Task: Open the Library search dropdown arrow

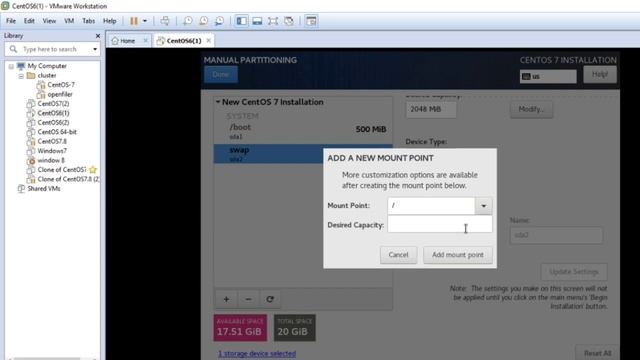Action: pyautogui.click(x=95, y=49)
